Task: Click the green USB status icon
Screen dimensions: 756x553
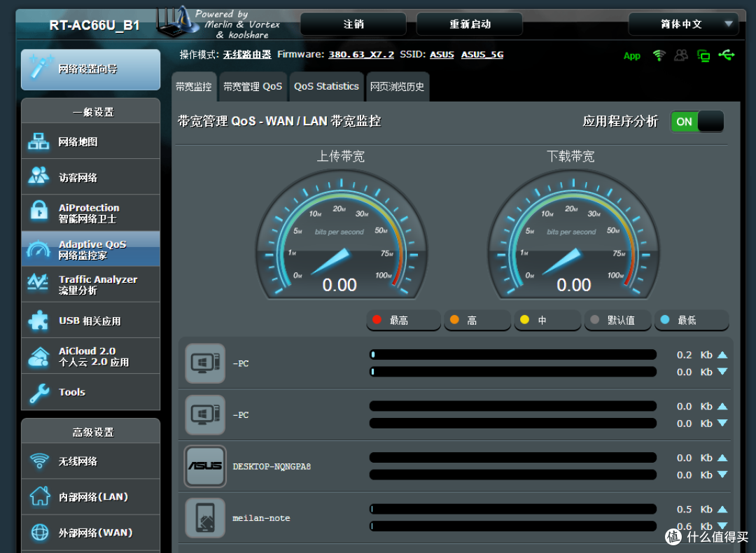Action: click(x=727, y=55)
